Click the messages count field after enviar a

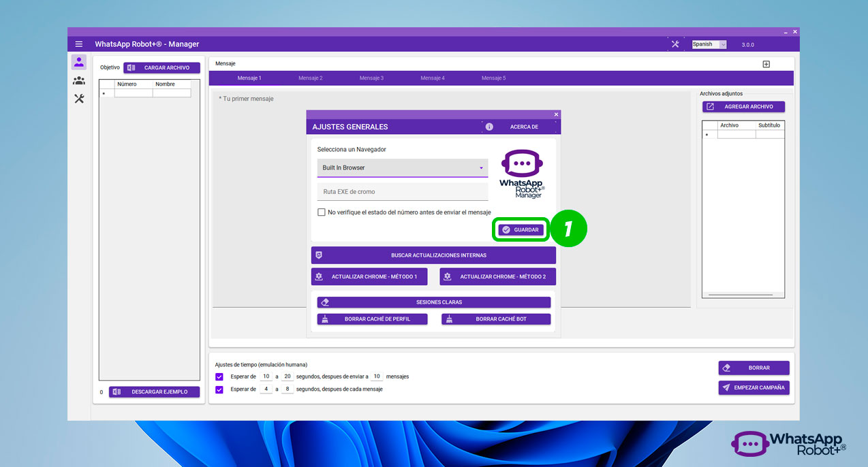click(377, 376)
